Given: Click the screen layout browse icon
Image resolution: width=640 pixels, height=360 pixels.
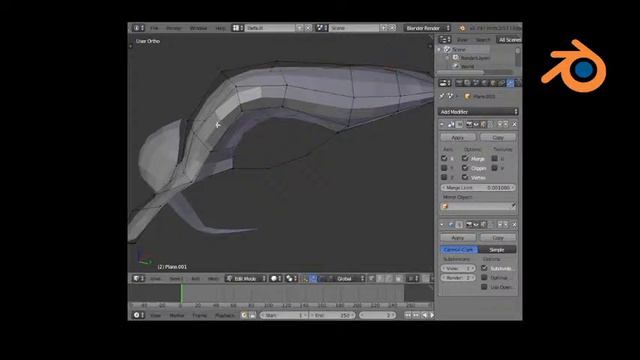Looking at the screenshot, I should [x=238, y=28].
